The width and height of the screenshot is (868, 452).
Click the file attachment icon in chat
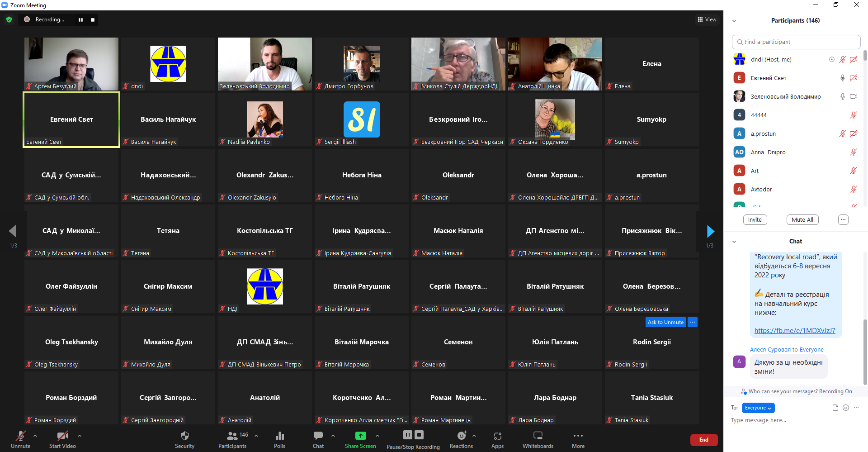point(835,408)
